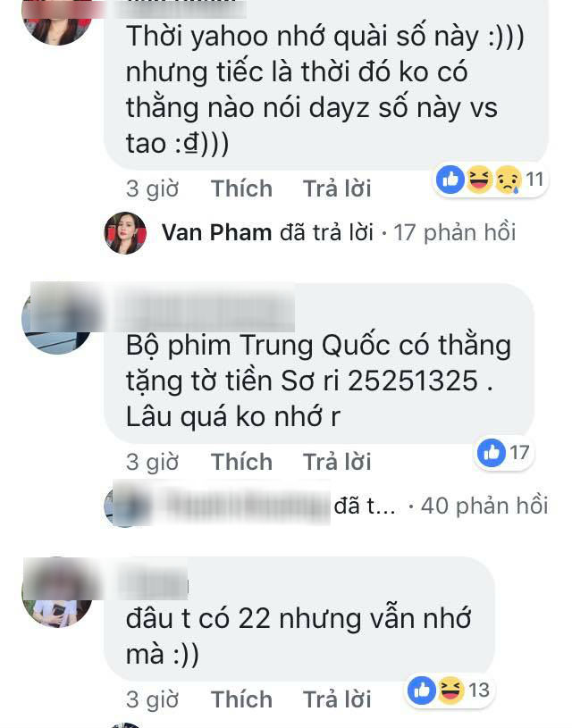The height and width of the screenshot is (728, 572).
Task: Click Trả lời under '22 nhưng vẫn nhớ' comment
Action: click(337, 699)
